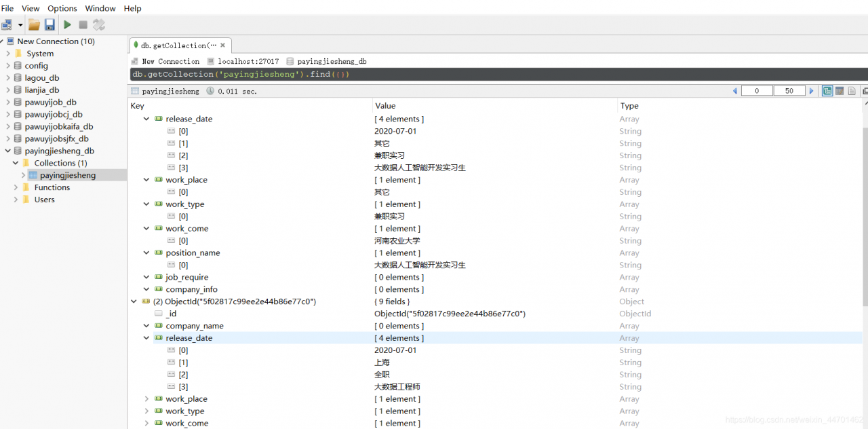The height and width of the screenshot is (429, 868).
Task: Select the db.getCollection query tab
Action: click(179, 45)
